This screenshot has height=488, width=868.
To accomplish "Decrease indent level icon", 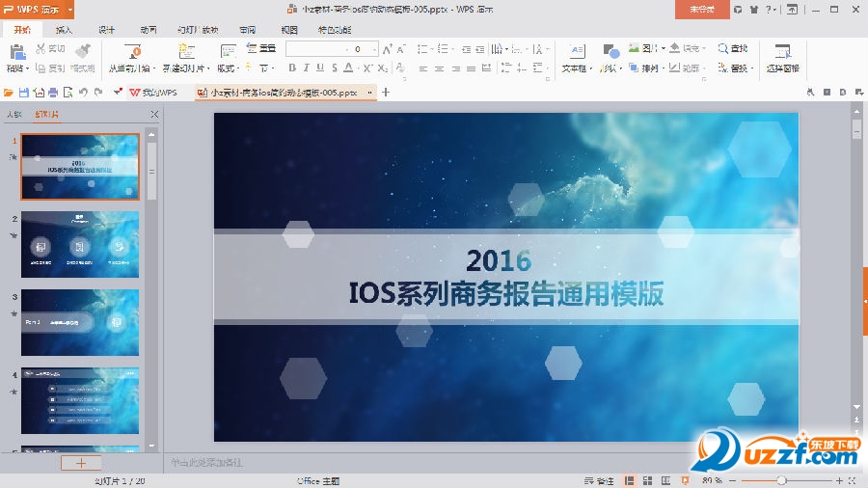I will (466, 49).
